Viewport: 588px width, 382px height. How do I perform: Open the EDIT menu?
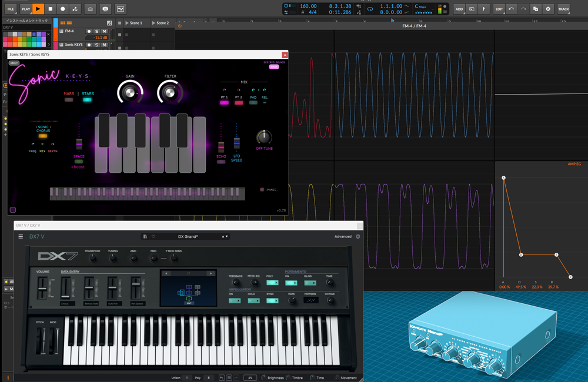click(499, 9)
